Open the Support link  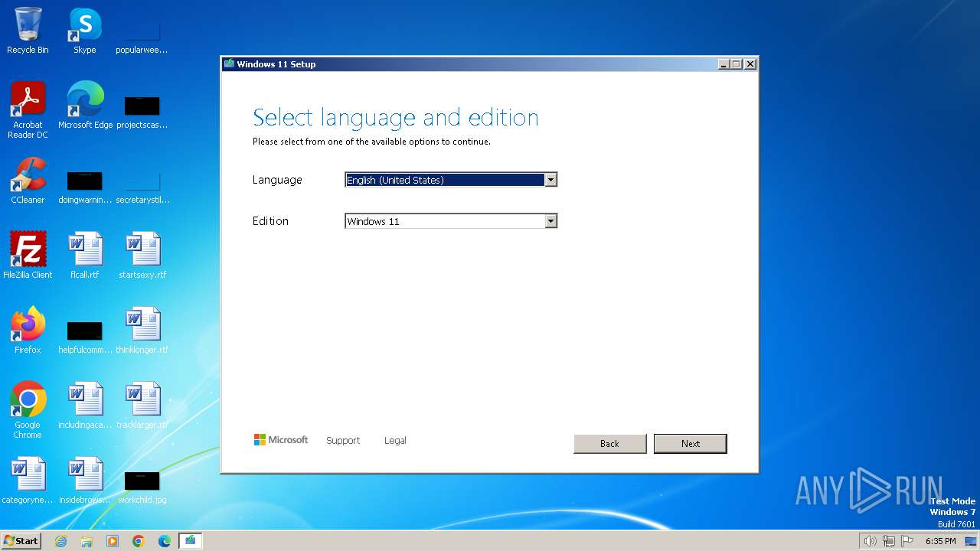(x=343, y=440)
